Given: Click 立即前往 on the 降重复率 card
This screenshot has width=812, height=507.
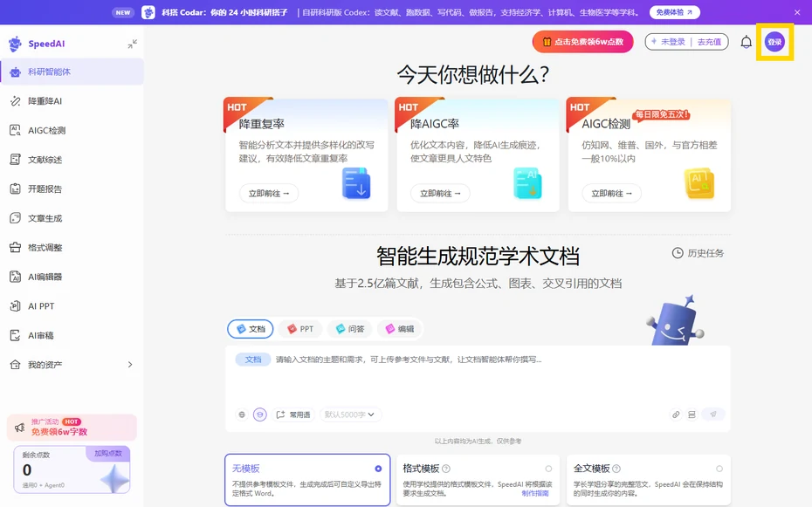Looking at the screenshot, I should point(269,193).
